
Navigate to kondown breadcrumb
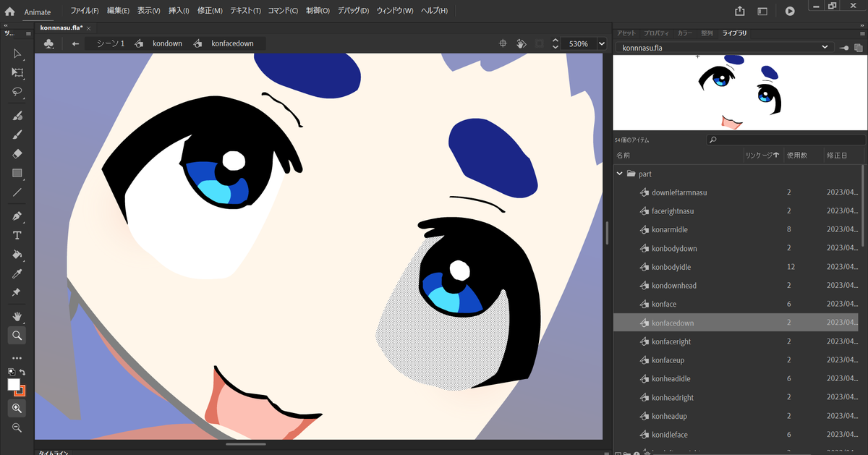pos(167,43)
